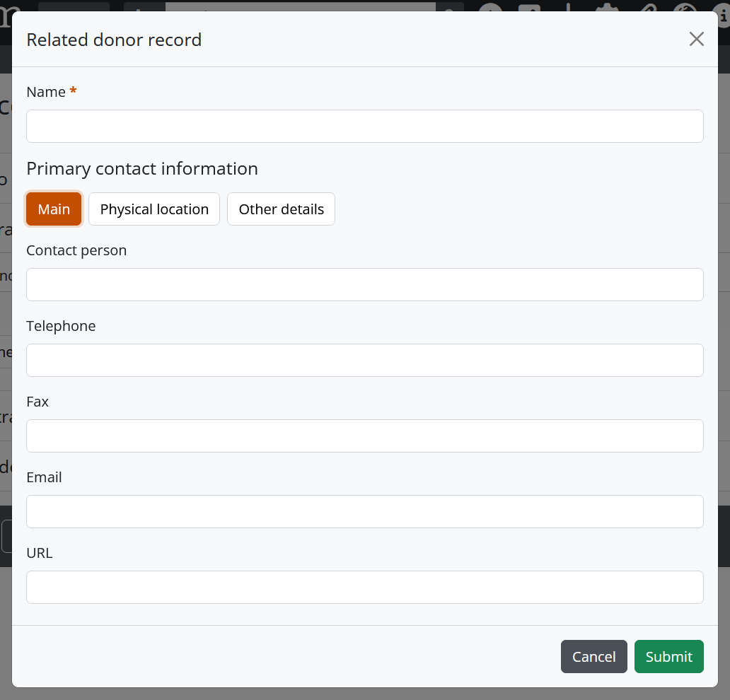Click the Contact person label
The height and width of the screenshot is (700, 730).
click(x=76, y=250)
